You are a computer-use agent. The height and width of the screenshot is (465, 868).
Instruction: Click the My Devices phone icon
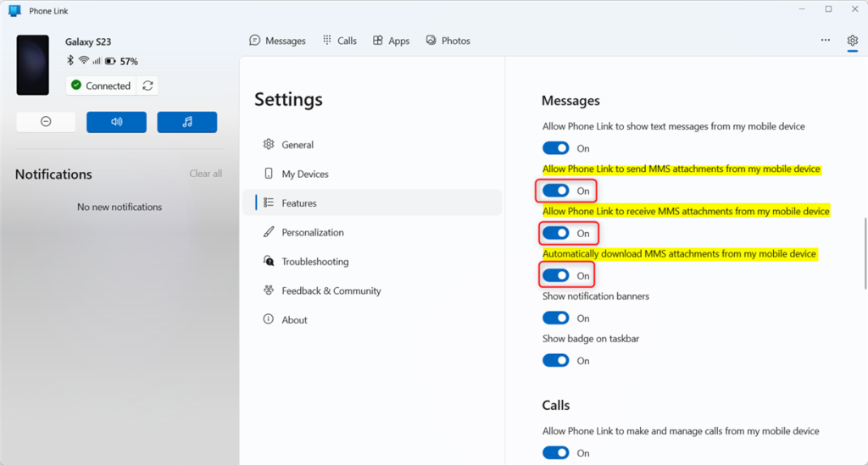pos(269,174)
